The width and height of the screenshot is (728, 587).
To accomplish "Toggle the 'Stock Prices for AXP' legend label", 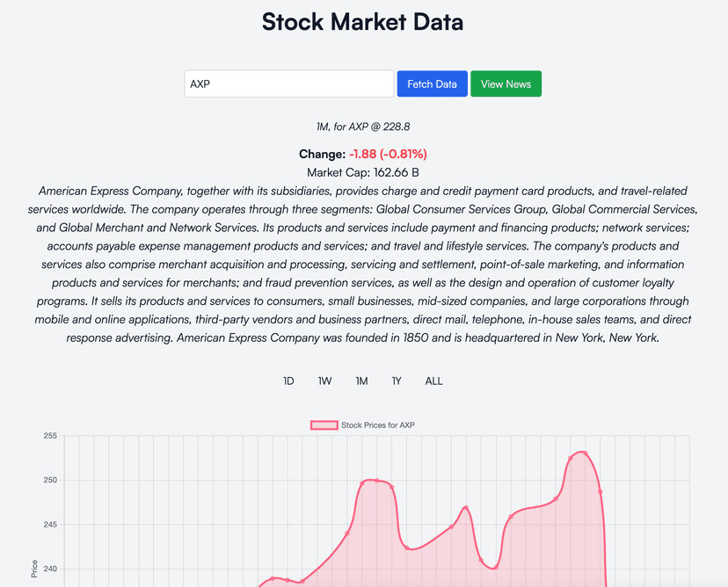I will coord(378,425).
